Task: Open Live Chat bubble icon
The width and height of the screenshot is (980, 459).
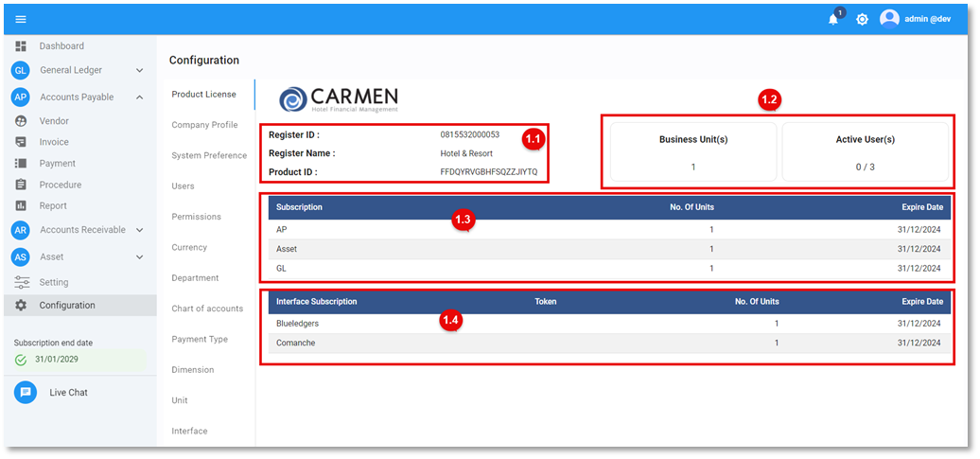Action: click(26, 392)
